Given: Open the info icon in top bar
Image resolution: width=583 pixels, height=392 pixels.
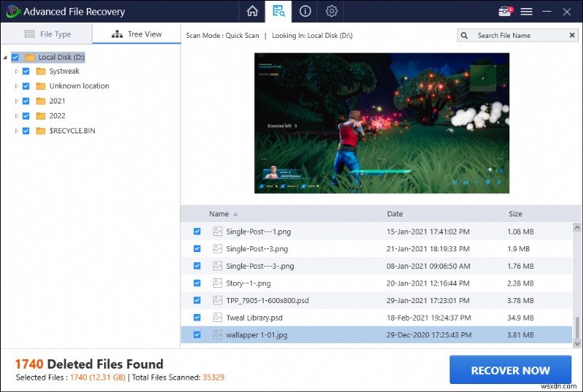Looking at the screenshot, I should click(305, 11).
